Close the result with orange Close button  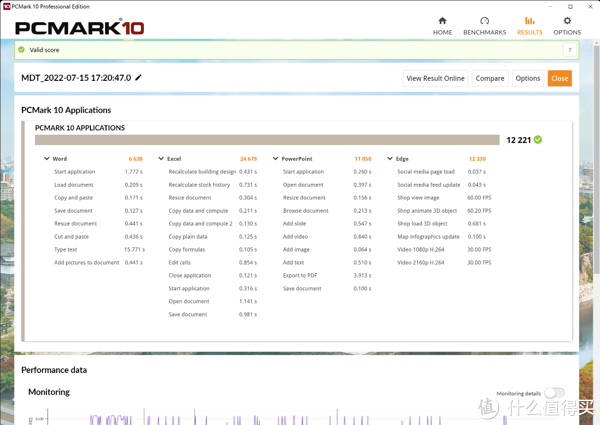(x=559, y=78)
